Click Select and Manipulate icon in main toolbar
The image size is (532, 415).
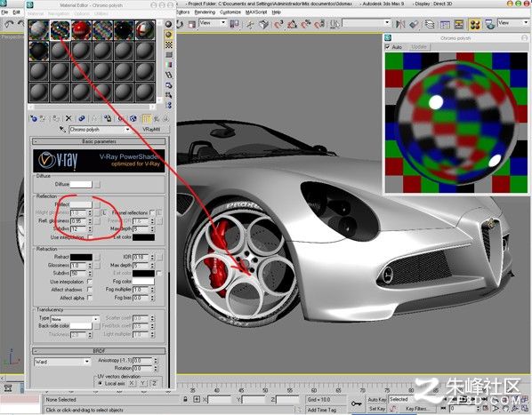click(250, 24)
